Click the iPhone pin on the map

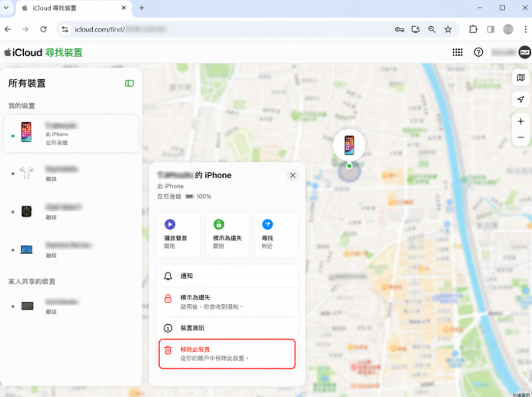[349, 145]
